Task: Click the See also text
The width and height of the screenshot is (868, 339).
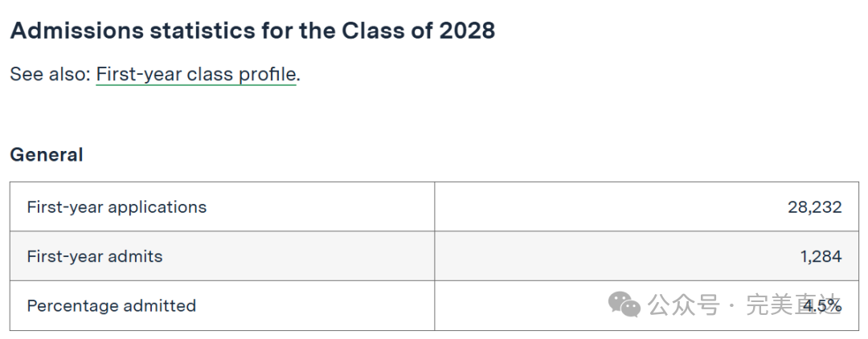Action: (x=50, y=74)
